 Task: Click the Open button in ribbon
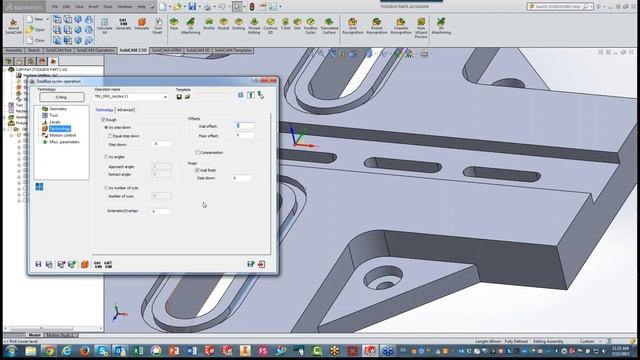click(x=36, y=30)
